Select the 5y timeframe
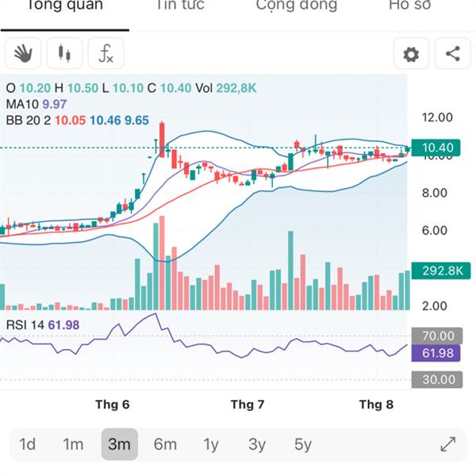The width and height of the screenshot is (476, 476). click(x=303, y=444)
